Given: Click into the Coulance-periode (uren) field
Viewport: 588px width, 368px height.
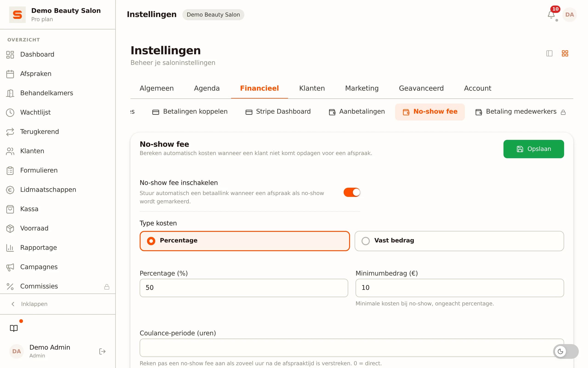Looking at the screenshot, I should 352,348.
